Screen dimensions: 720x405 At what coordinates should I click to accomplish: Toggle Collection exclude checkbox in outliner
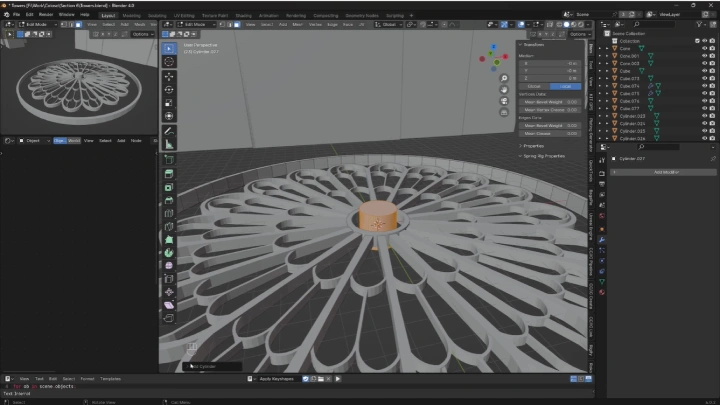point(697,41)
